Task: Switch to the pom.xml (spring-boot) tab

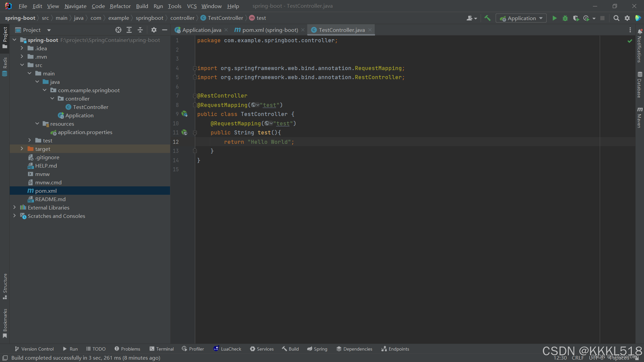Action: [270, 30]
